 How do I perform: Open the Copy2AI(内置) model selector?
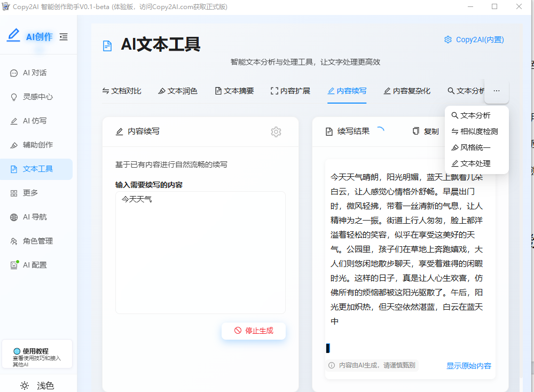[x=474, y=40]
